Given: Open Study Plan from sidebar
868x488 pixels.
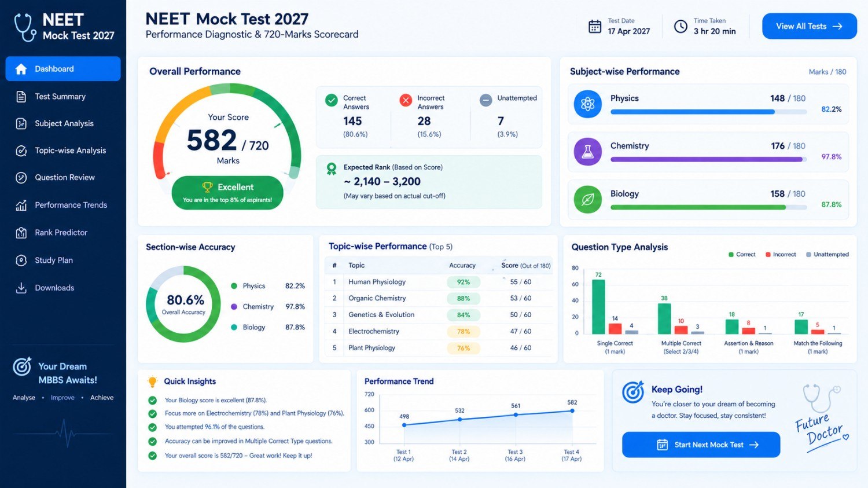Looking at the screenshot, I should [x=63, y=260].
